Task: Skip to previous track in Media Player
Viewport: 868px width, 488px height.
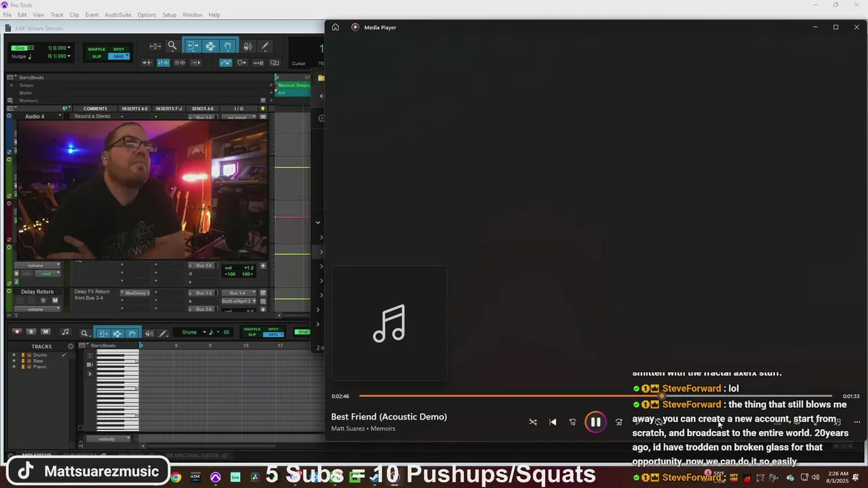Action: [x=553, y=422]
